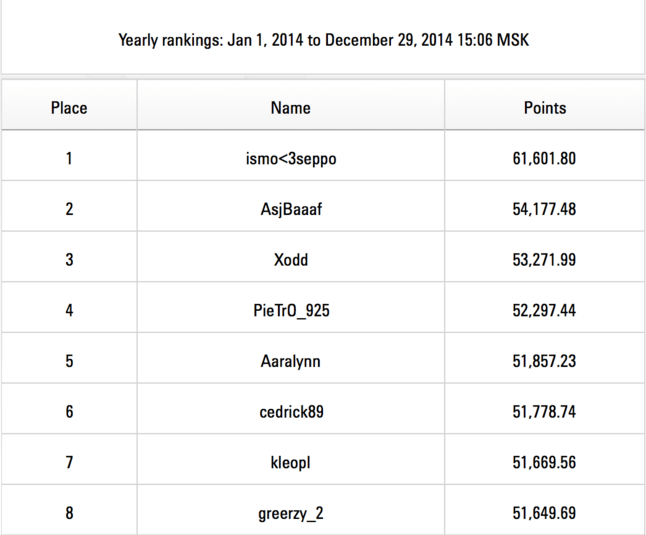
Task: Click the Points column header
Action: 544,108
